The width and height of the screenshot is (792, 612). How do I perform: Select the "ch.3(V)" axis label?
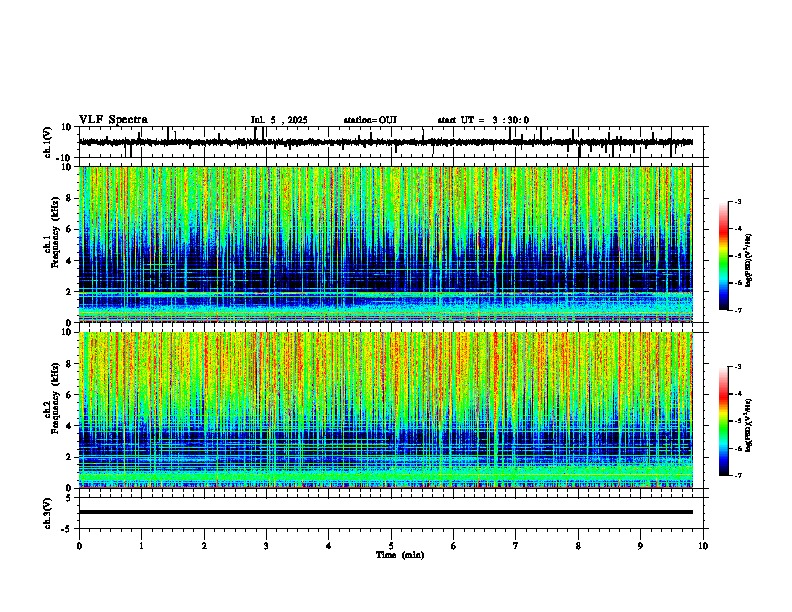[x=48, y=513]
